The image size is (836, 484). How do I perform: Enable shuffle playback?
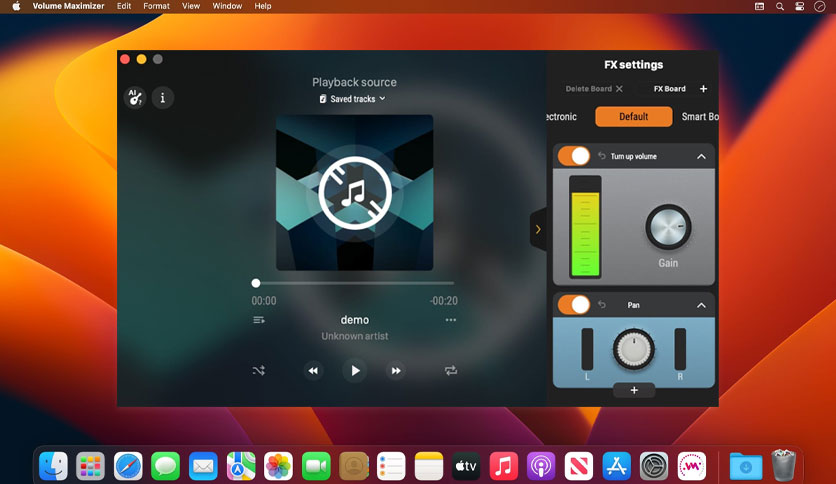(259, 370)
